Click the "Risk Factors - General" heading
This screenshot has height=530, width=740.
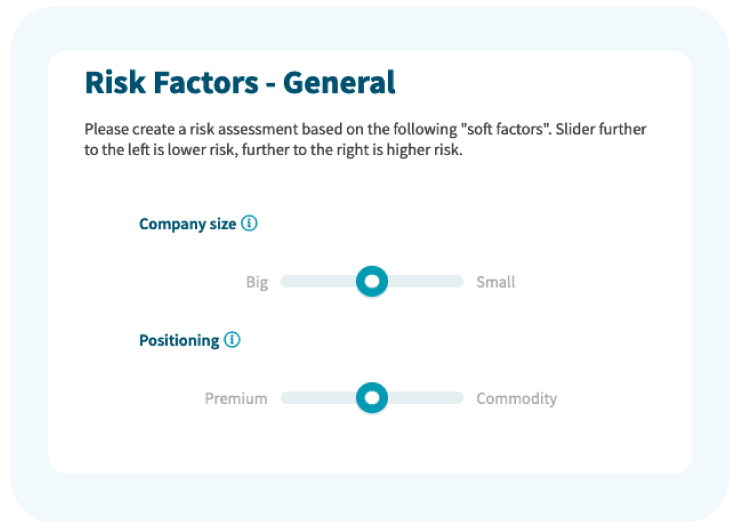click(240, 82)
